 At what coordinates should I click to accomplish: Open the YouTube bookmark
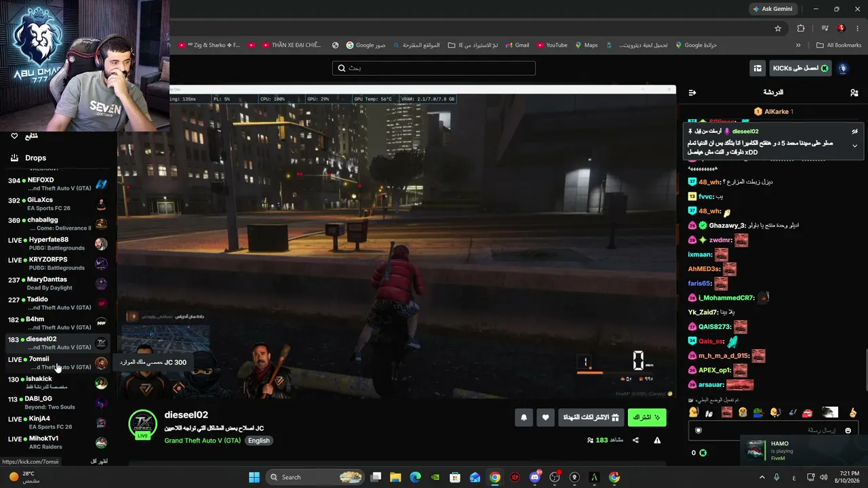552,45
